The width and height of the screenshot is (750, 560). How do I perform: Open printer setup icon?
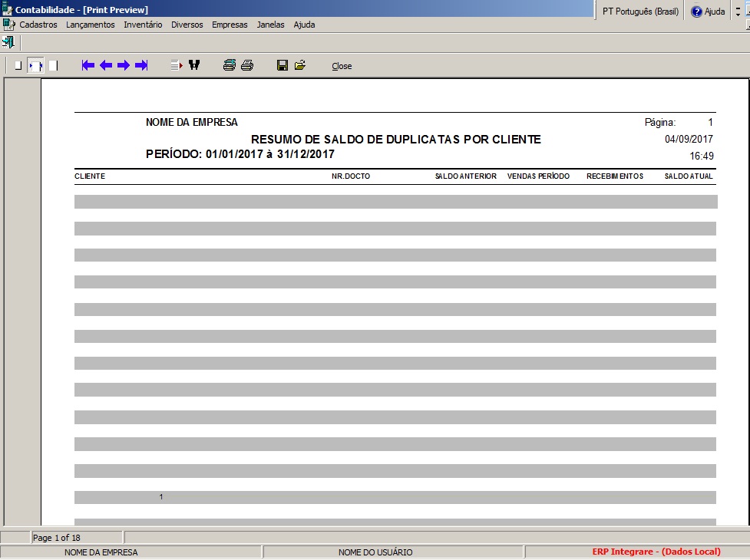[x=229, y=66]
